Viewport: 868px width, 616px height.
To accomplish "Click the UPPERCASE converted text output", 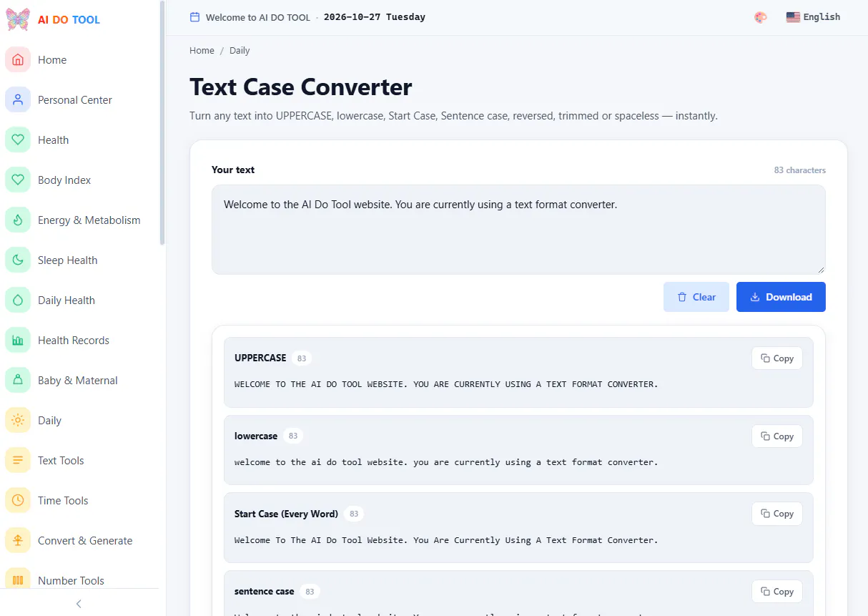I will [446, 384].
